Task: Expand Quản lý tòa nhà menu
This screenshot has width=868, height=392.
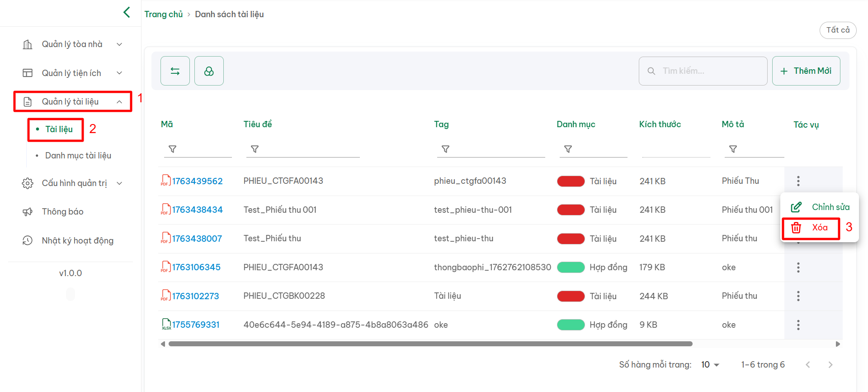Action: pos(72,44)
